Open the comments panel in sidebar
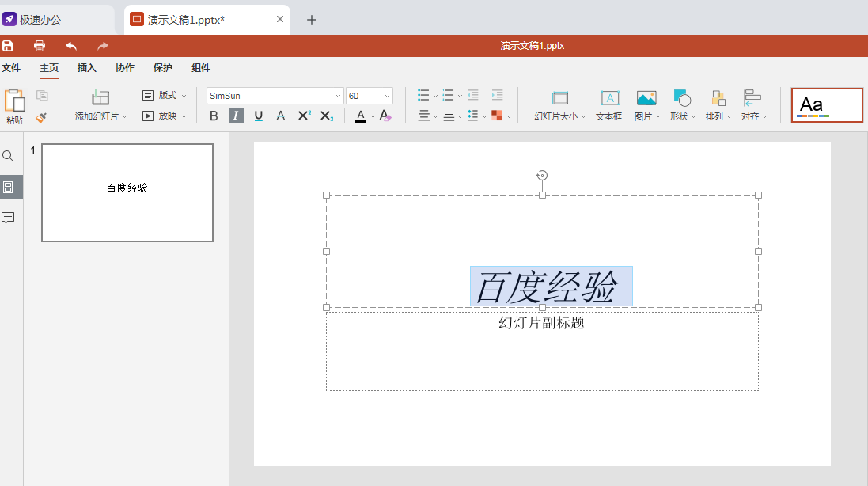 coord(8,218)
